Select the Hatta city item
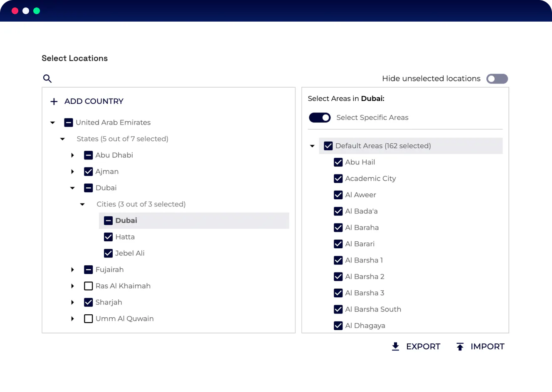 coord(125,237)
